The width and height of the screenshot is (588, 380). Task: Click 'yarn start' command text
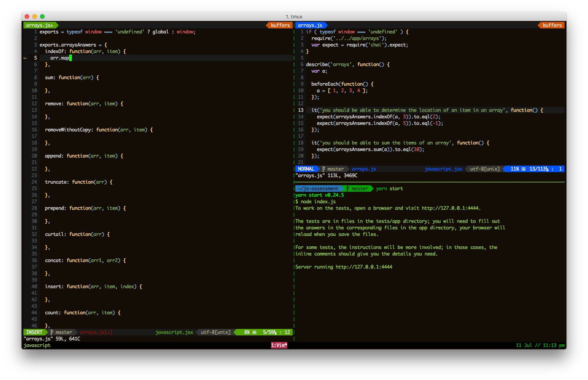(390, 189)
